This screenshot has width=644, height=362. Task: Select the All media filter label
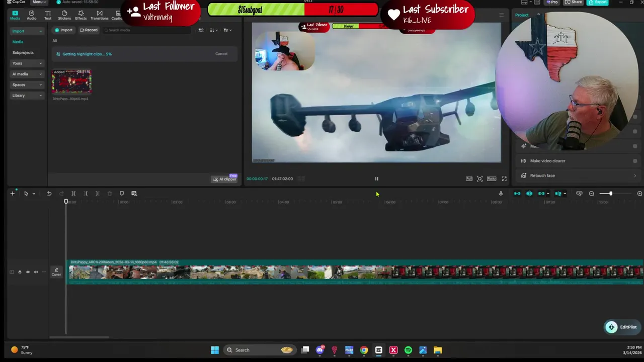click(55, 41)
